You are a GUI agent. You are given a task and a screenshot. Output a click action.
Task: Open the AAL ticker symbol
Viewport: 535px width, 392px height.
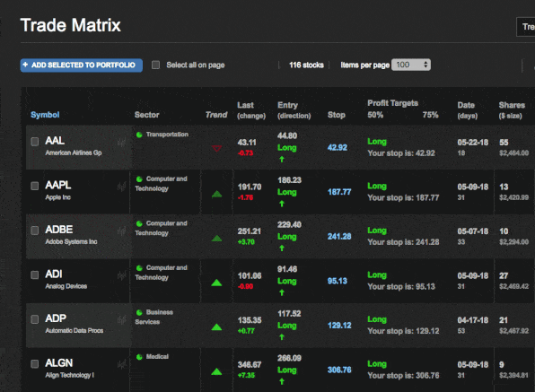click(55, 141)
